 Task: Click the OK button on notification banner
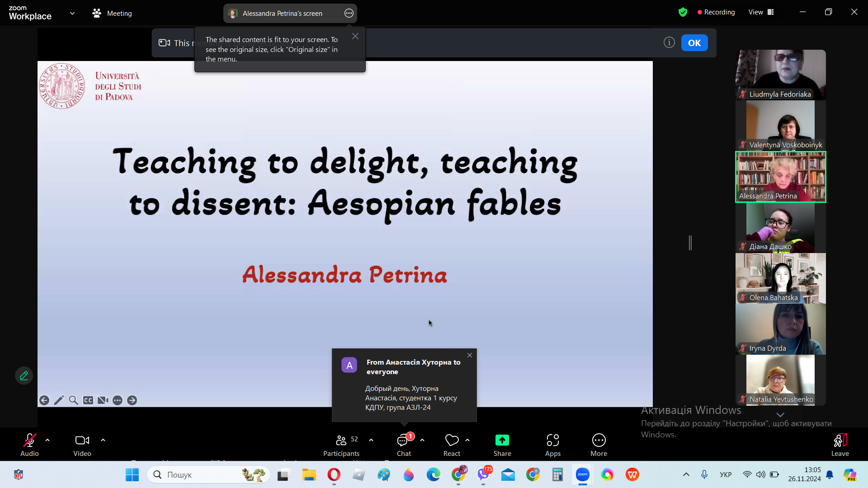(694, 43)
